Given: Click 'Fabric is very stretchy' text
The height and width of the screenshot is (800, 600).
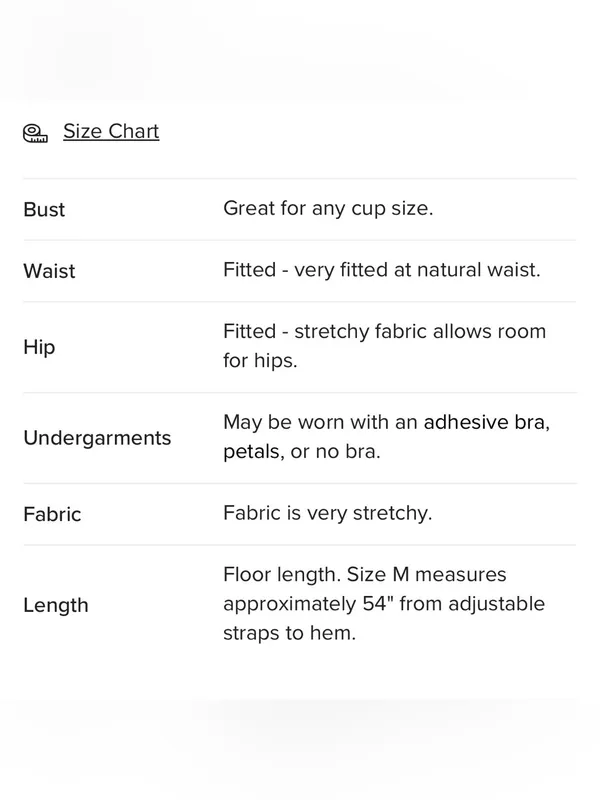Looking at the screenshot, I should click(328, 513).
